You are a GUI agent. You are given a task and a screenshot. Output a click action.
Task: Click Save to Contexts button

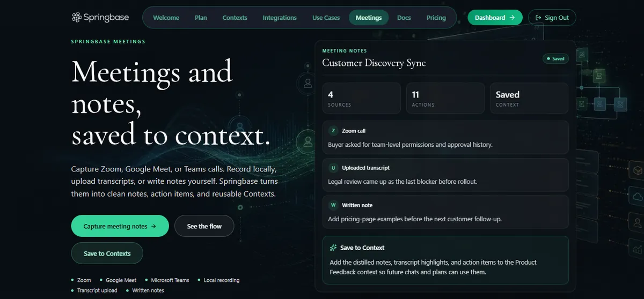[x=107, y=253]
